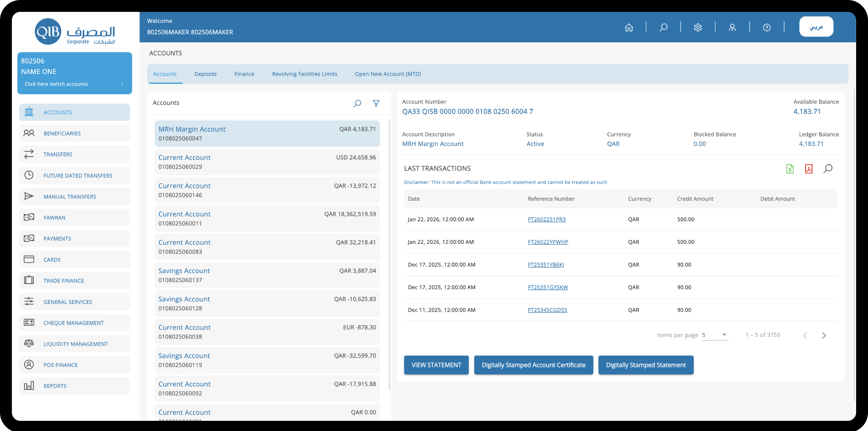
Task: Go to next transactions page
Action: 824,335
